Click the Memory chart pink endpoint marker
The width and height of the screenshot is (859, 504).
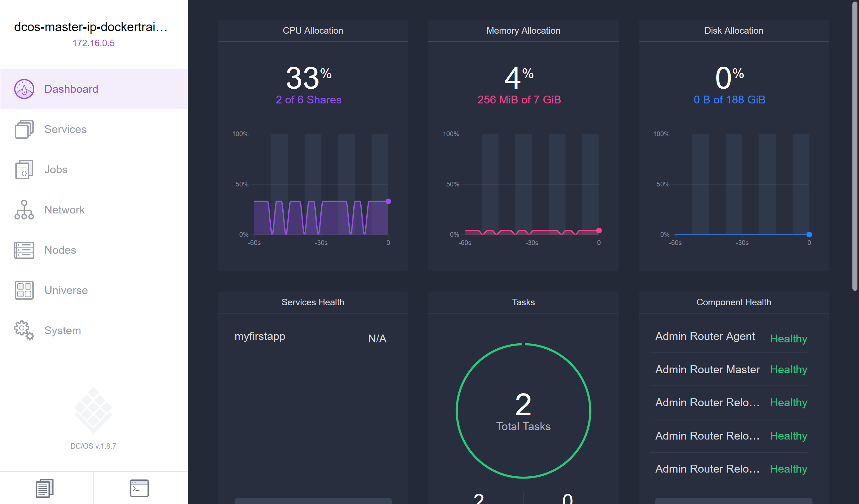[599, 231]
